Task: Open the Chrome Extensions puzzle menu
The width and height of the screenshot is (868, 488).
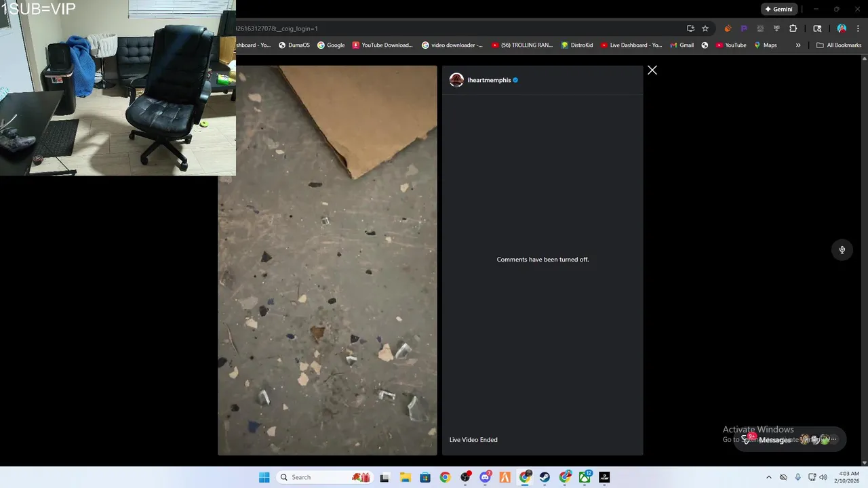Action: [x=793, y=28]
